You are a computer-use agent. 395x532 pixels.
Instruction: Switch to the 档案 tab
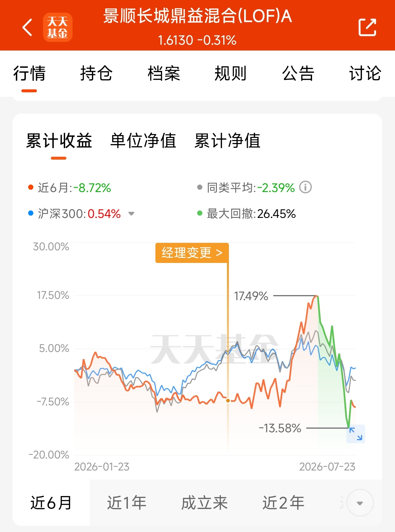(164, 73)
